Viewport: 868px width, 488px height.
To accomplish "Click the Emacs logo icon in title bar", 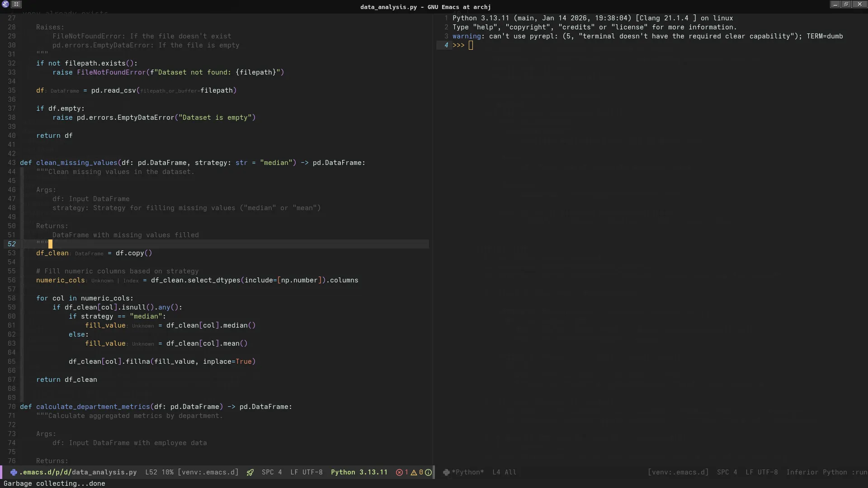I will (5, 4).
